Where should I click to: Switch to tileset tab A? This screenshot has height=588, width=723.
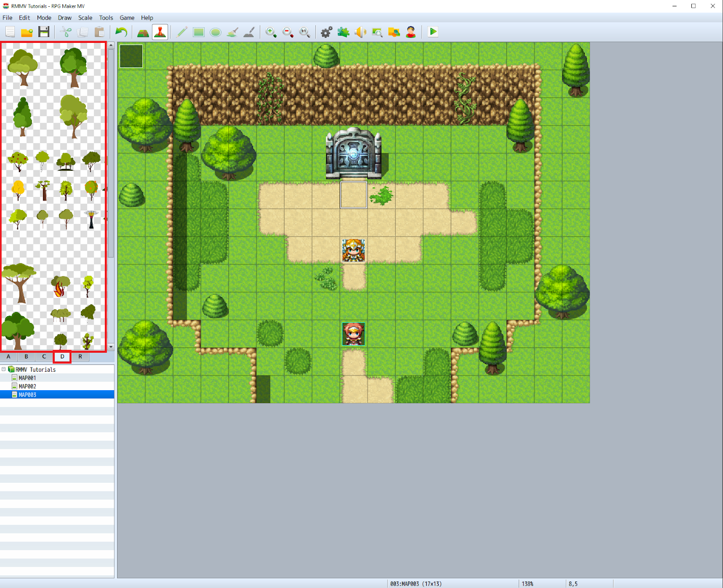(x=9, y=357)
